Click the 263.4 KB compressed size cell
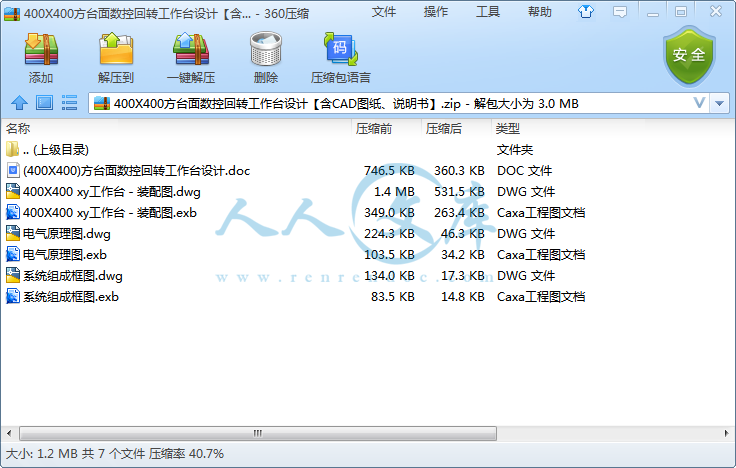This screenshot has width=736, height=468. [x=459, y=213]
